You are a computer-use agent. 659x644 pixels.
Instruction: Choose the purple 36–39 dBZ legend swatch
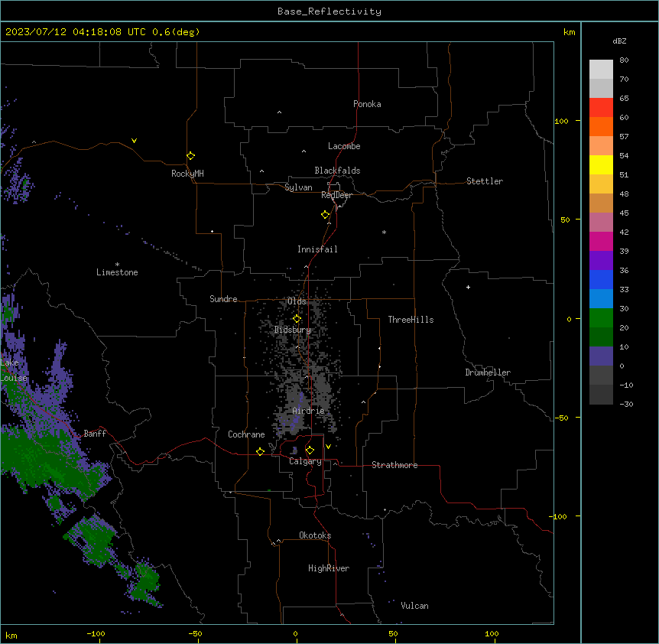[601, 261]
